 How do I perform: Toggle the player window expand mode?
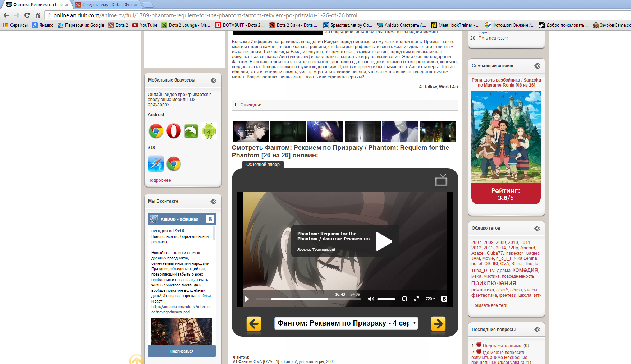pos(405,299)
